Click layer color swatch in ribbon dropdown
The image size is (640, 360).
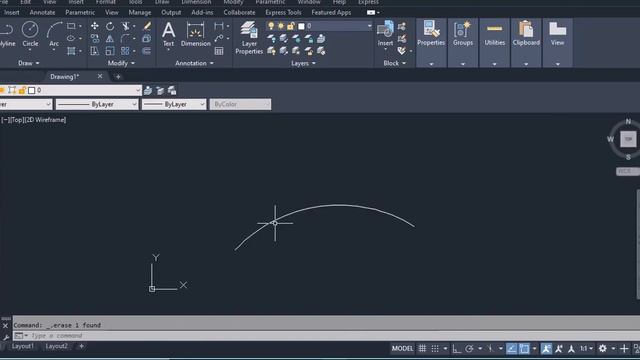[x=301, y=26]
